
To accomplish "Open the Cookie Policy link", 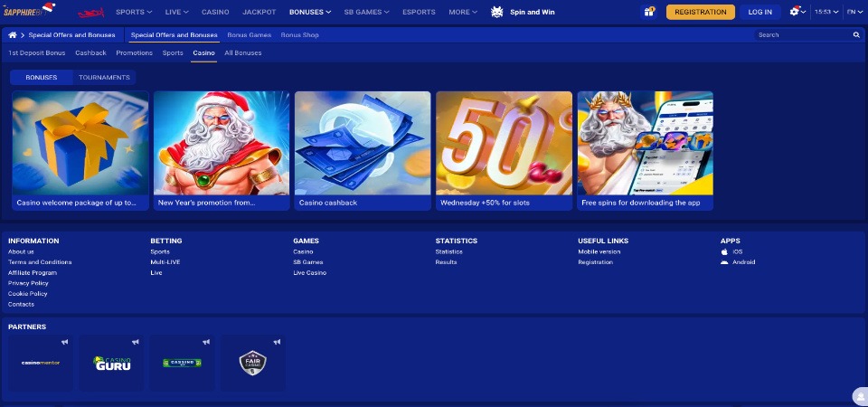I will [28, 294].
